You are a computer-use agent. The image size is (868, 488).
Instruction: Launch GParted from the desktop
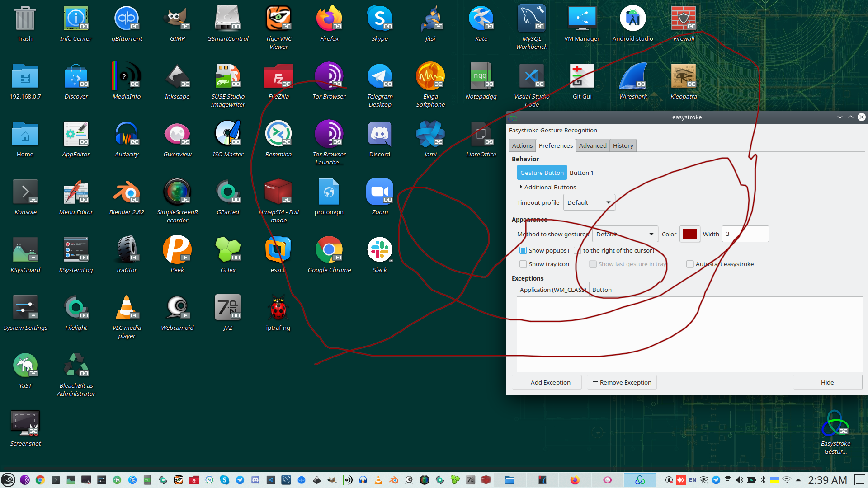click(228, 193)
